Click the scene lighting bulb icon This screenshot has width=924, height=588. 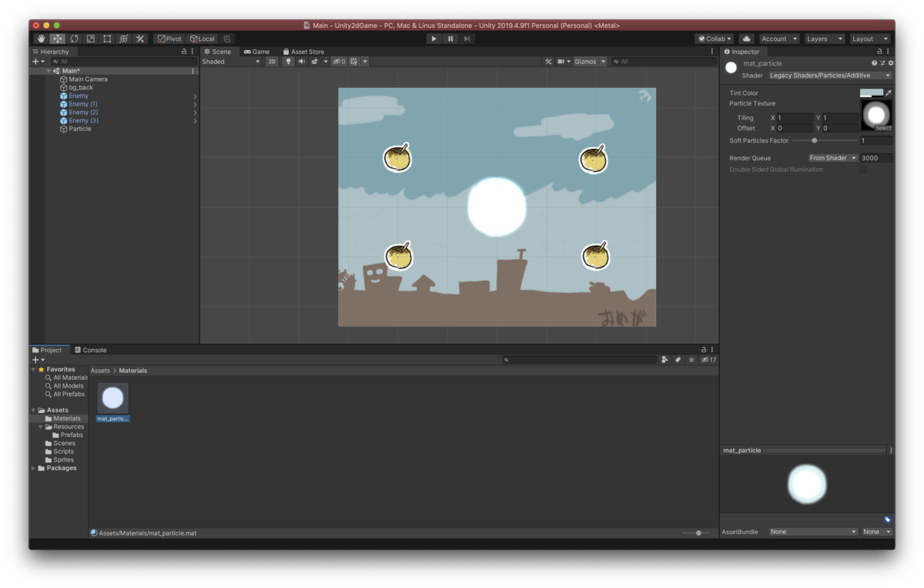(288, 62)
